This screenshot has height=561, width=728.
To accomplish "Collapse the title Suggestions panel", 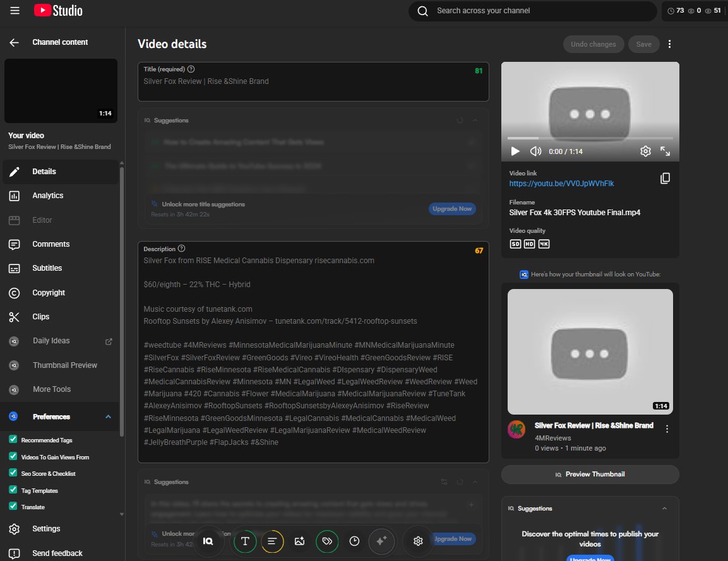I will coord(475,120).
